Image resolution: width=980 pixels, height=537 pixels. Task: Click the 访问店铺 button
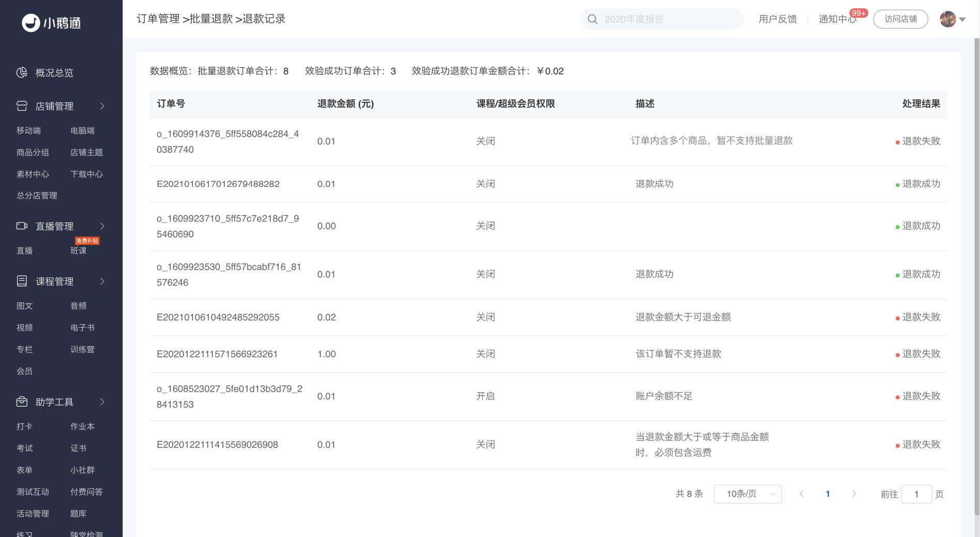point(900,19)
